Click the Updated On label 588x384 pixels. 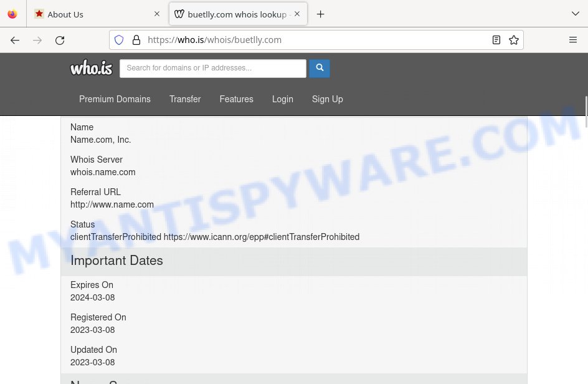(94, 350)
